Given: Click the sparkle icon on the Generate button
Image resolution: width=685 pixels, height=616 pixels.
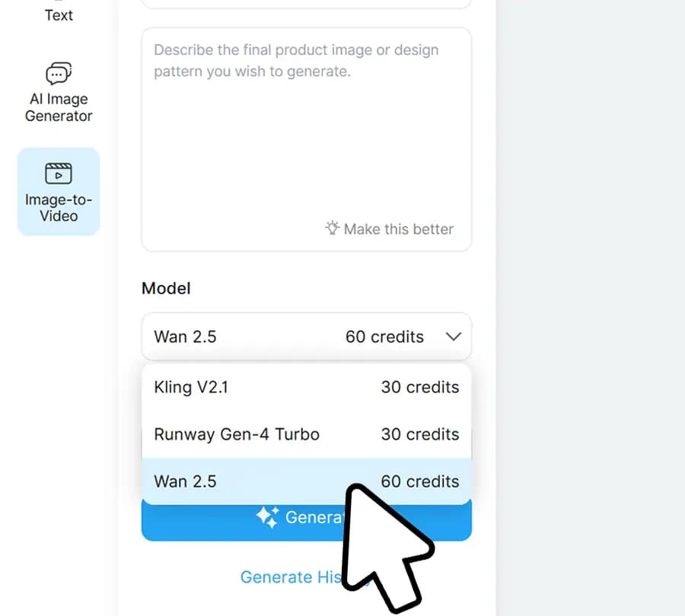Looking at the screenshot, I should pyautogui.click(x=267, y=517).
